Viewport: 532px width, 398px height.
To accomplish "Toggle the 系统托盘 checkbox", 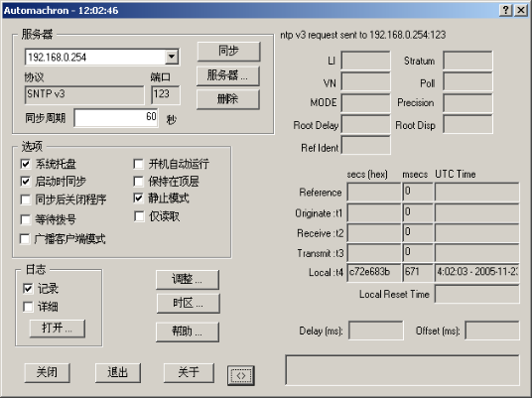I will [26, 164].
